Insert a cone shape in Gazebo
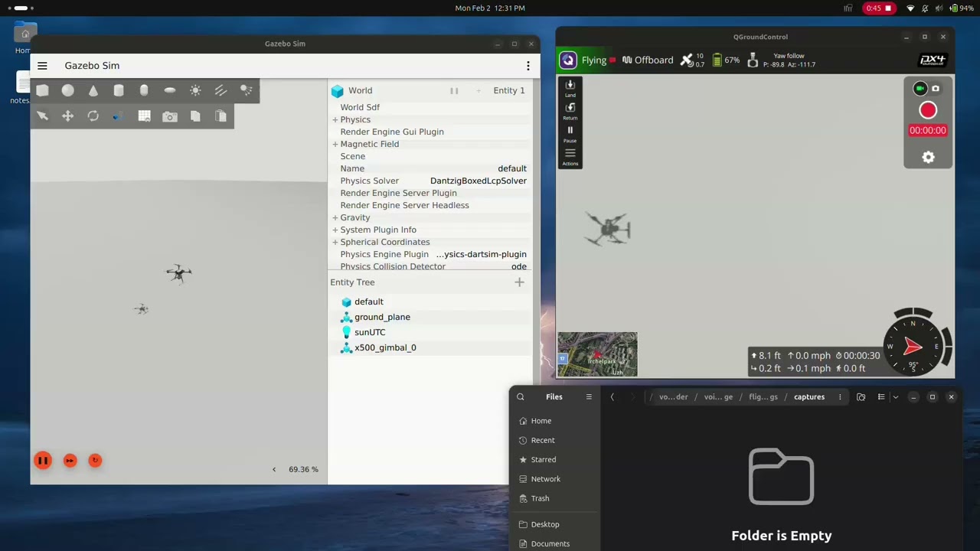980x551 pixels. (x=93, y=90)
